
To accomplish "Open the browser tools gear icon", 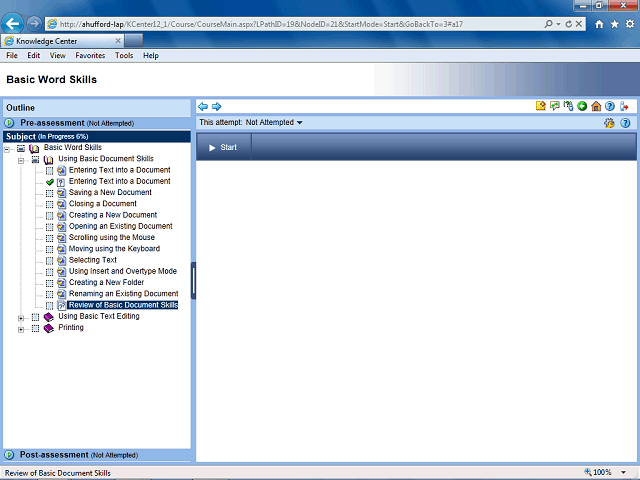I will click(x=630, y=24).
